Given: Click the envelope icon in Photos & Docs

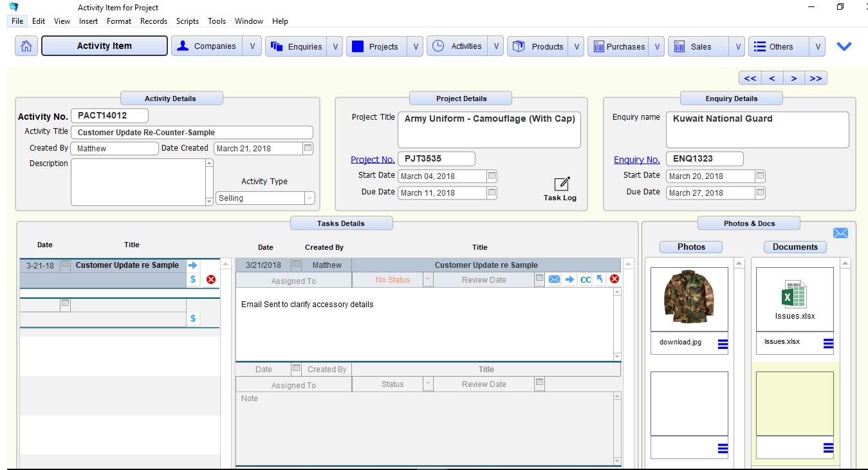Looking at the screenshot, I should pos(840,233).
